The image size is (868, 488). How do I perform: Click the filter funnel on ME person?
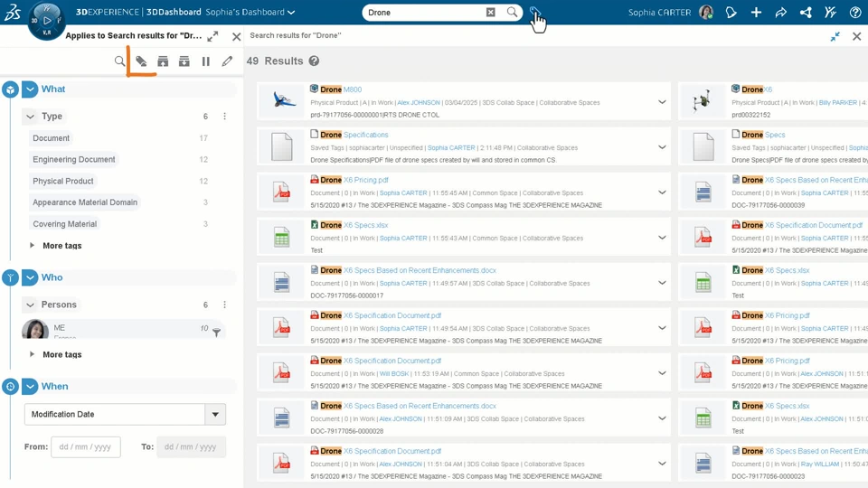[216, 333]
